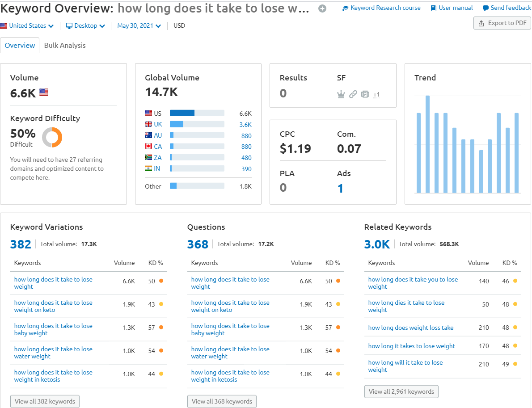This screenshot has width=532, height=408.
Task: Open 'lose baby weight' in Keyword Variations
Action: coord(53,329)
